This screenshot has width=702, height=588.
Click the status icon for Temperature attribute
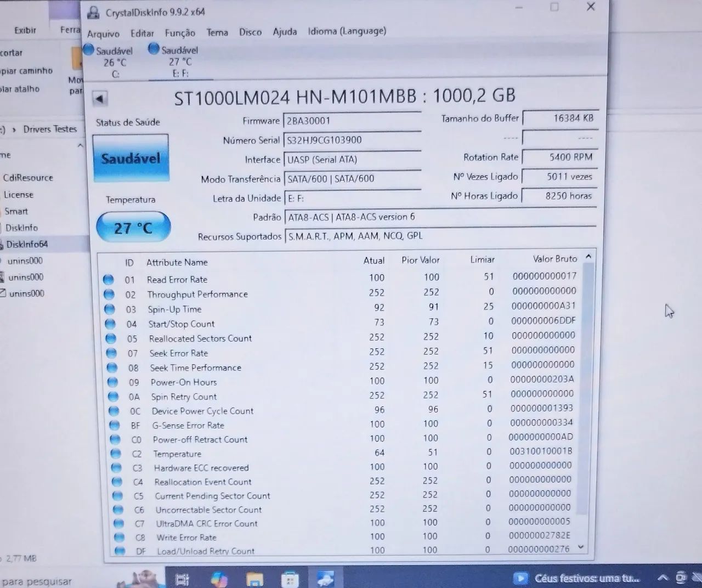tap(115, 454)
